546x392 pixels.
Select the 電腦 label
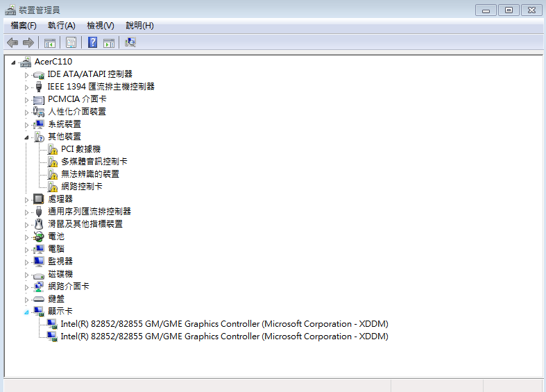[x=56, y=249]
